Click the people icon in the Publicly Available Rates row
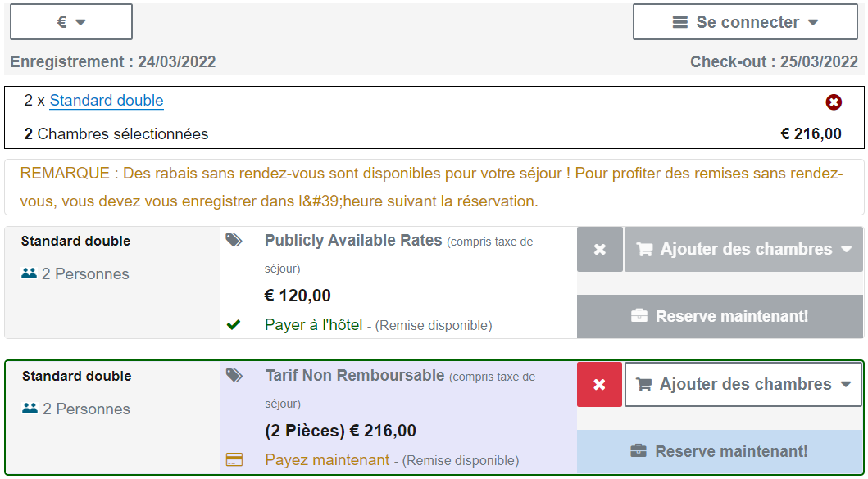This screenshot has height=479, width=868. click(29, 273)
